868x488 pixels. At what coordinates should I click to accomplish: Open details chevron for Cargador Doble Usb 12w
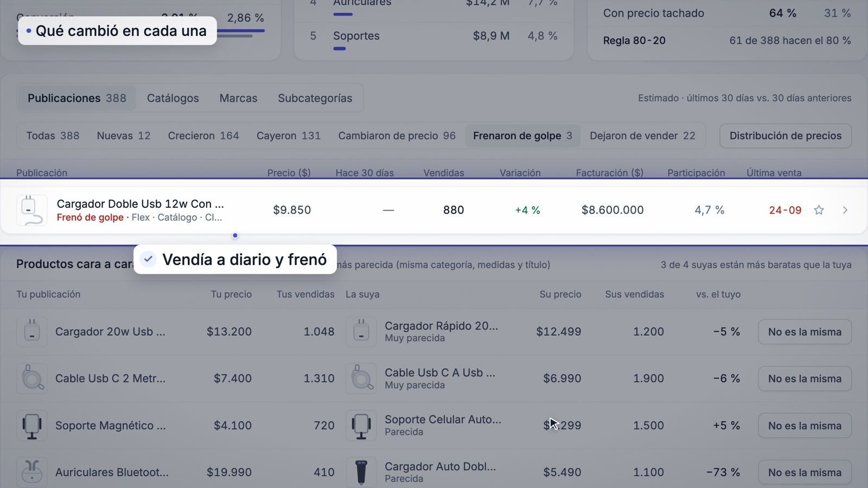click(845, 210)
